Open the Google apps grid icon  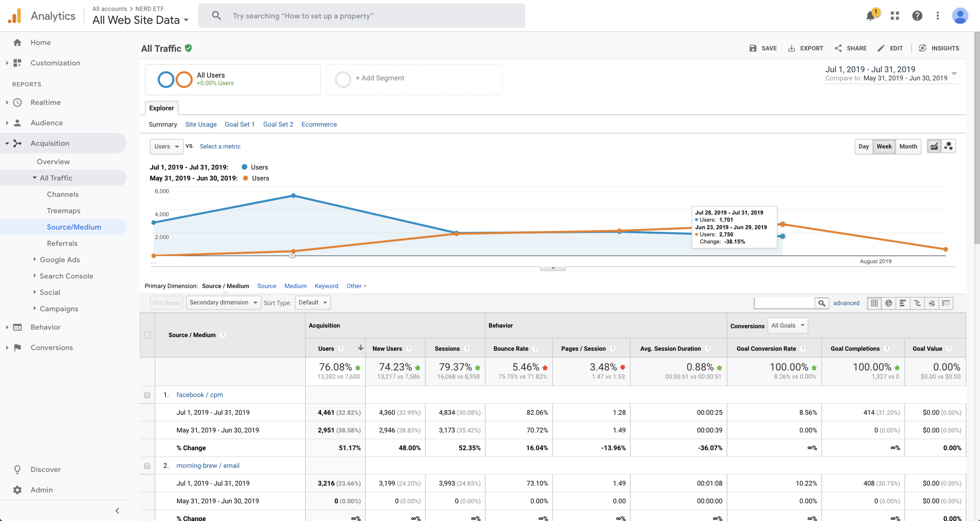point(895,16)
